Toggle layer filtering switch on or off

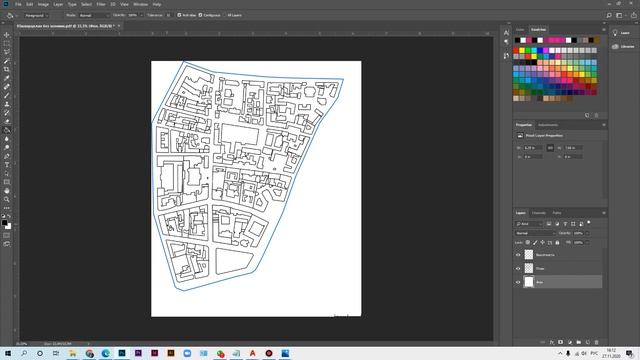[589, 223]
